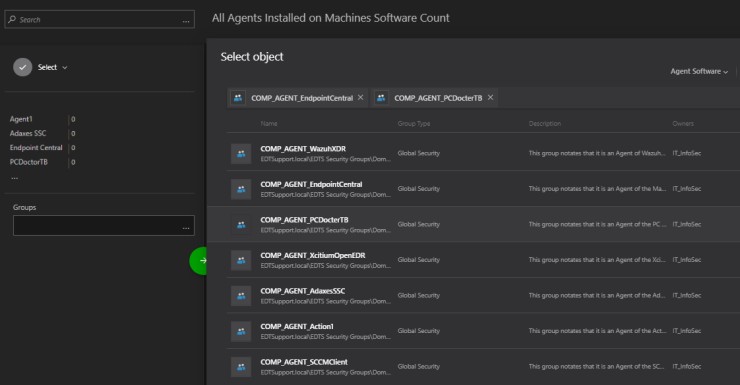Remove COMP_AGENT_PCDocterTB selected tag
This screenshot has height=385, width=740.
coord(490,97)
